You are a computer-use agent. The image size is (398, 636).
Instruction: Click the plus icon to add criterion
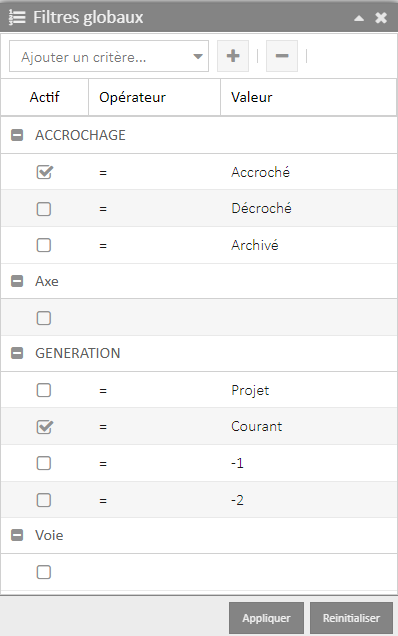tap(233, 56)
